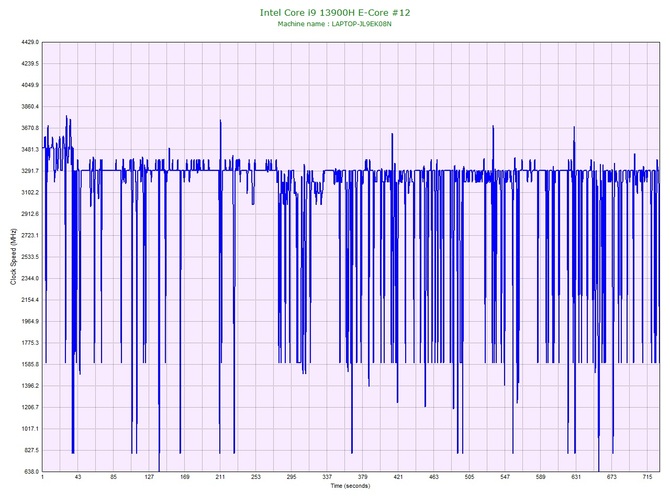Viewport: 670px width, 503px height.
Task: Click the y-axis value 4239.5
Action: coord(30,64)
